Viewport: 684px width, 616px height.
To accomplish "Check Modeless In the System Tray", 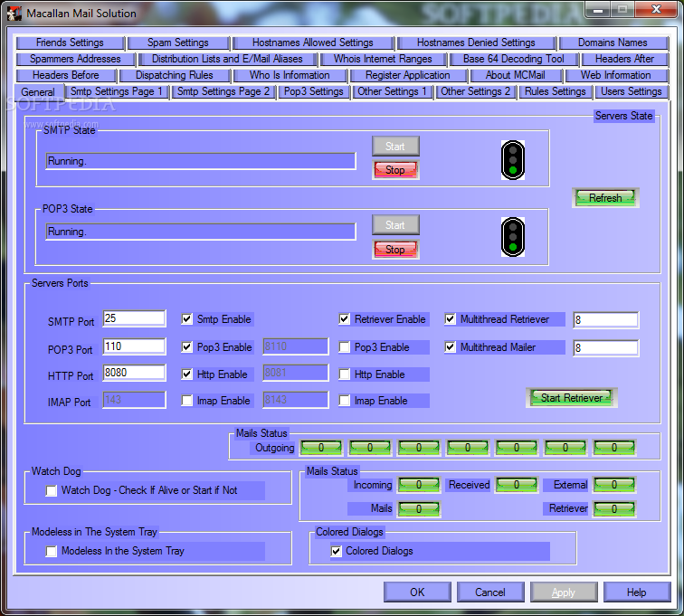I will 51,551.
